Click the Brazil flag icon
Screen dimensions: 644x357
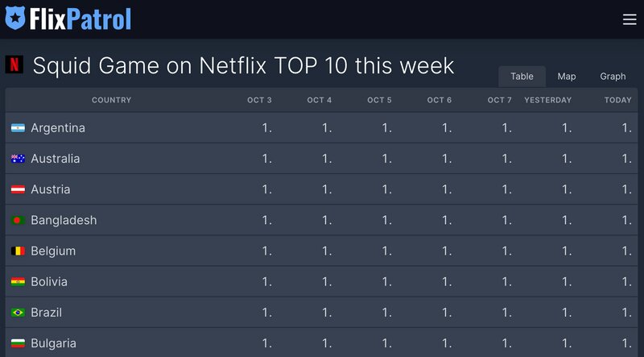tap(18, 313)
